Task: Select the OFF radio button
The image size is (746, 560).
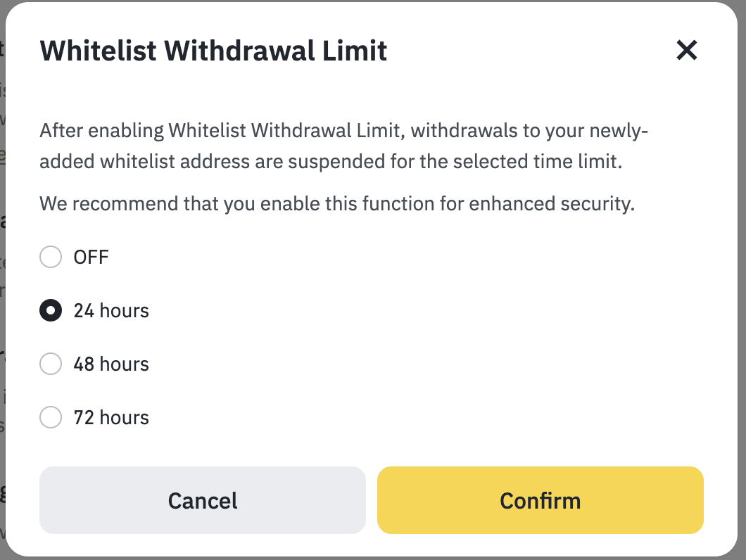Action: click(51, 257)
